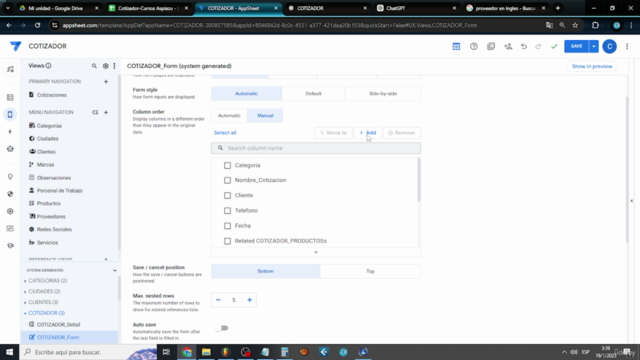Expand the CLIENTES (3) group
The height and width of the screenshot is (360, 640).
25,302
